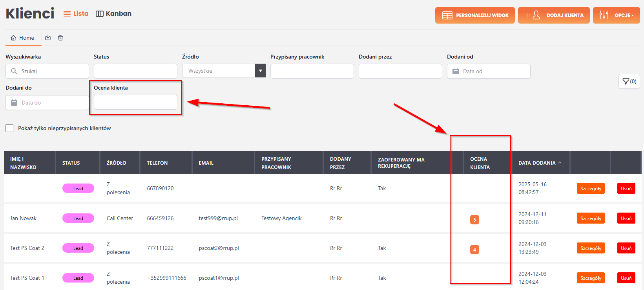644x290 pixels.
Task: Click the save view icon next to Home
Action: (x=48, y=38)
